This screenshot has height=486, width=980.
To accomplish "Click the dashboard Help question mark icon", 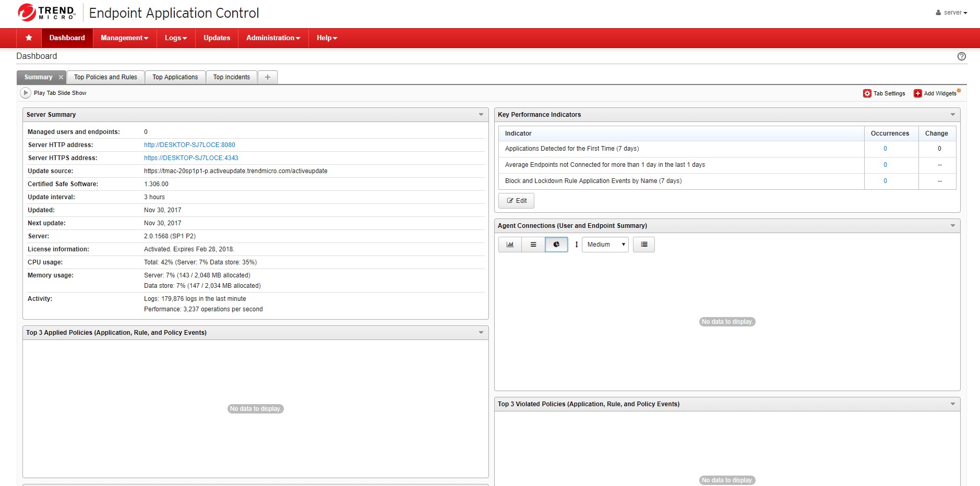I will coord(961,56).
